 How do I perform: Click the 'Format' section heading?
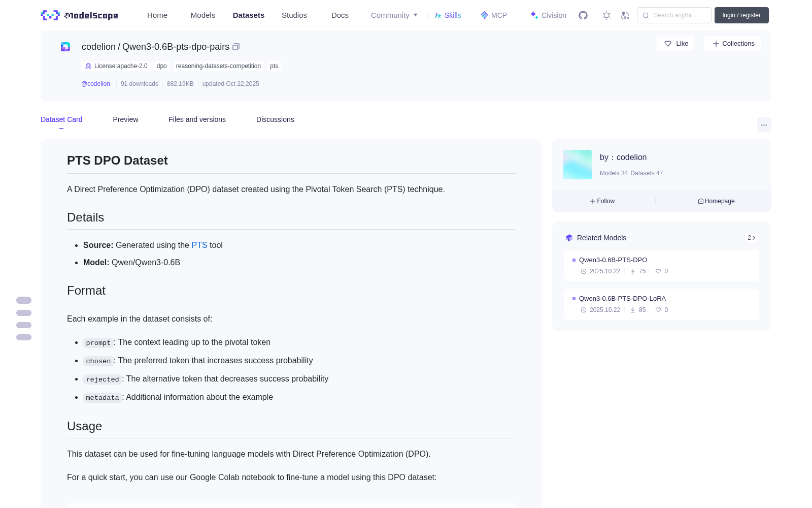(86, 291)
